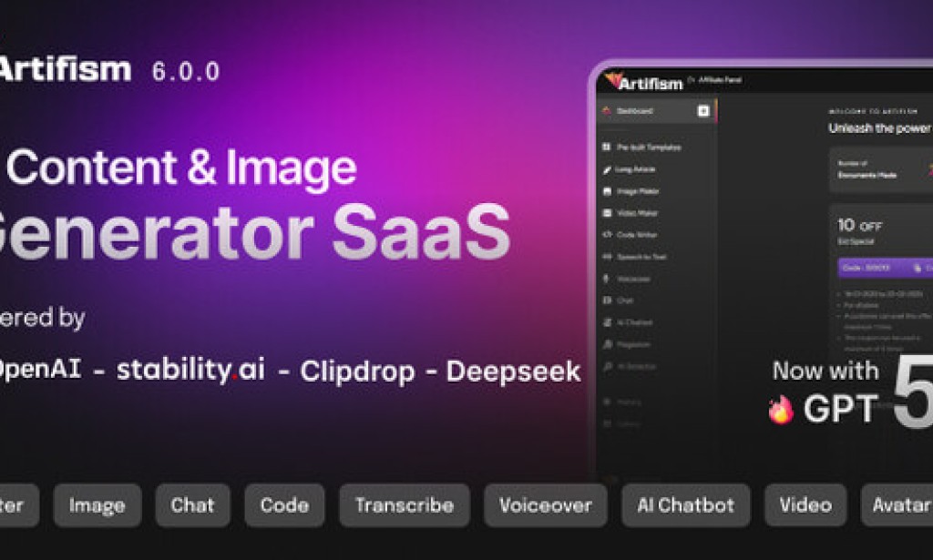Click the purple coupon Code bar
This screenshot has width=933, height=560.
coord(886,268)
